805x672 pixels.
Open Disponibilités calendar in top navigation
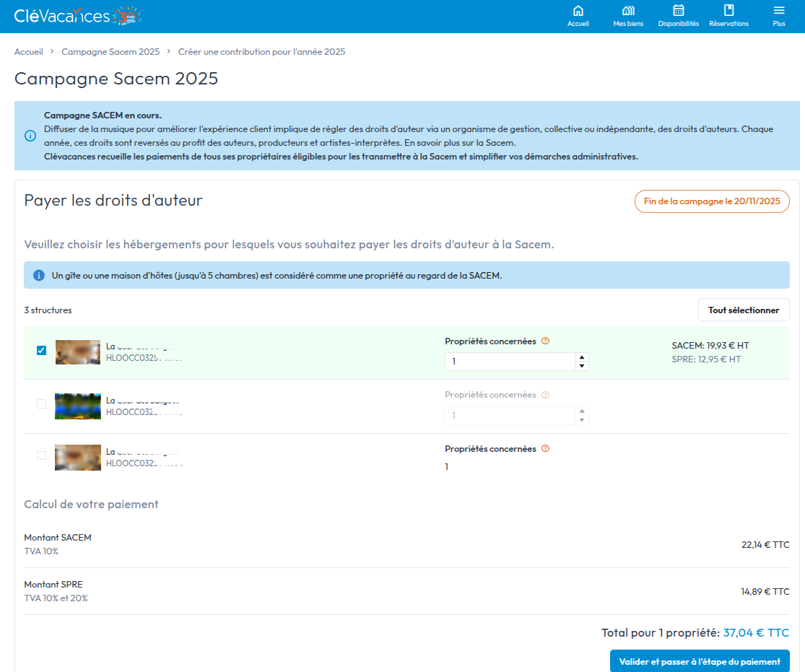tap(678, 16)
